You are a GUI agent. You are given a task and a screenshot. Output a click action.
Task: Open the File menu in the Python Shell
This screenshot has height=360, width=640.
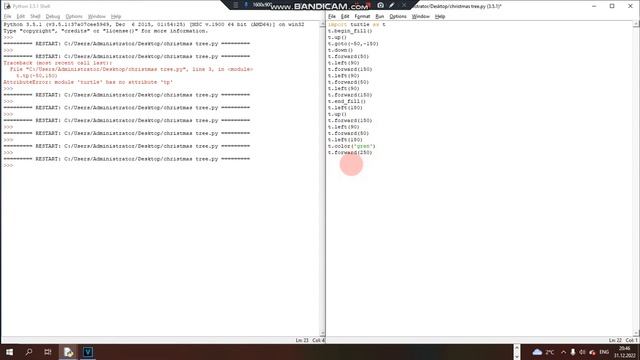coord(7,16)
